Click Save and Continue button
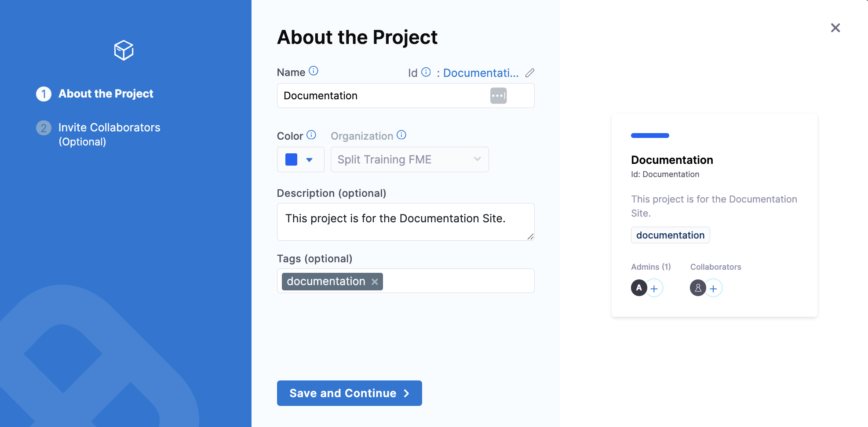This screenshot has height=427, width=868. coord(349,393)
